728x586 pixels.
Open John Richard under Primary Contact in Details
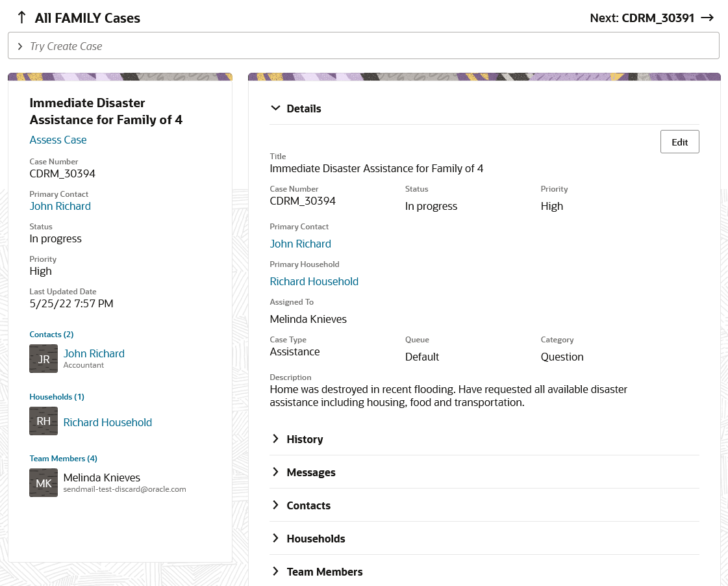[x=300, y=244]
